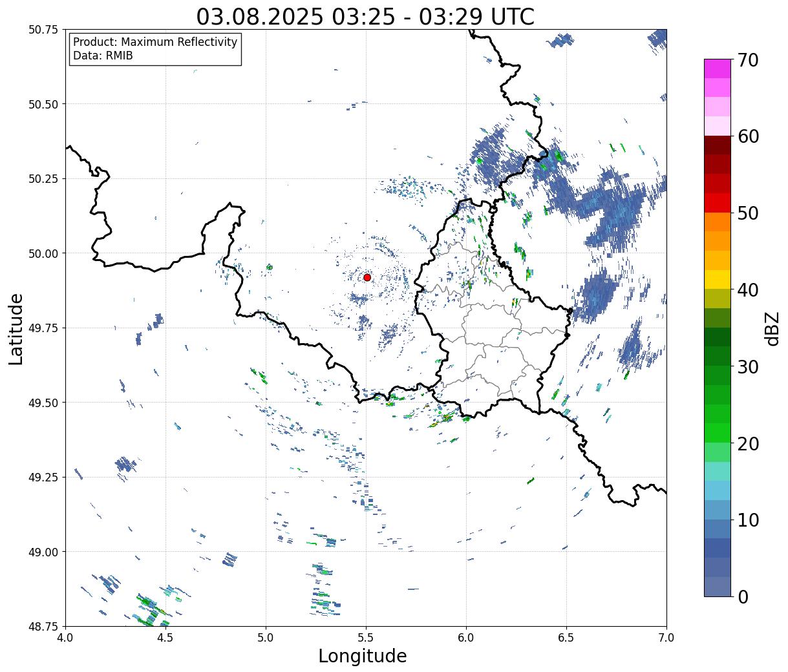
Task: Click longitude tick label '6.5'
Action: click(x=566, y=638)
